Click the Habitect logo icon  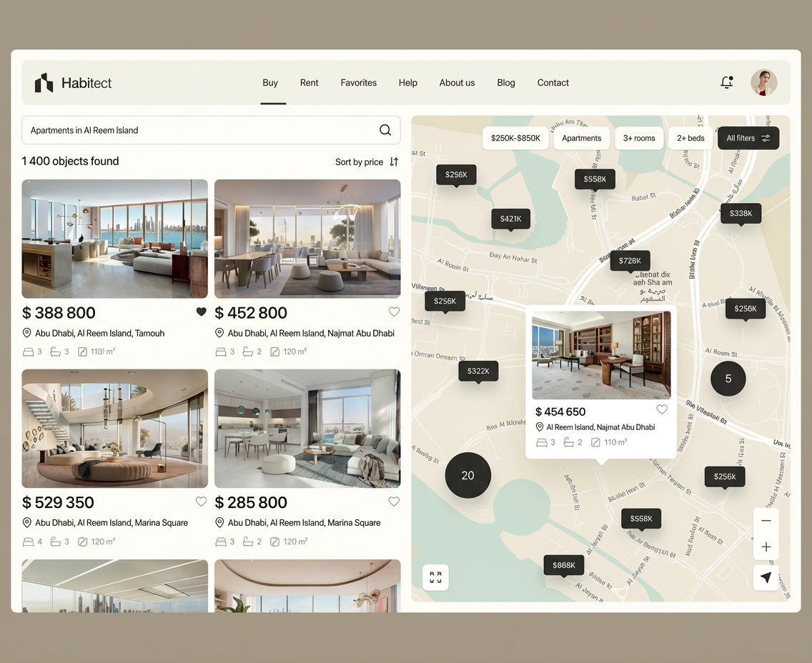(44, 83)
